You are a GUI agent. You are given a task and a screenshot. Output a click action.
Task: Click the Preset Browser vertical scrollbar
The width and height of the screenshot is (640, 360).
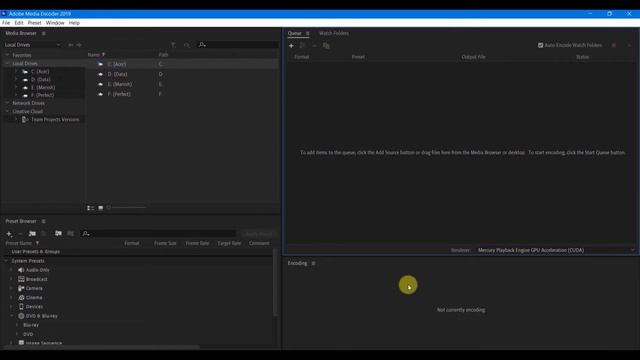[275, 282]
